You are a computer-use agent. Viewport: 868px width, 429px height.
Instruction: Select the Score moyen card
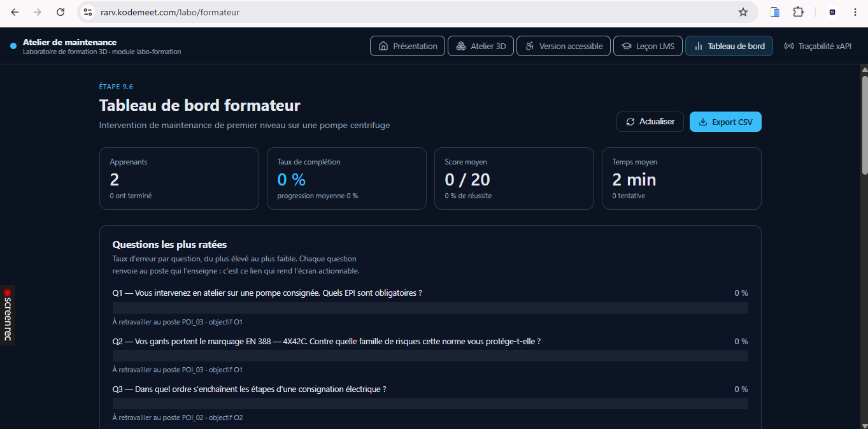514,178
